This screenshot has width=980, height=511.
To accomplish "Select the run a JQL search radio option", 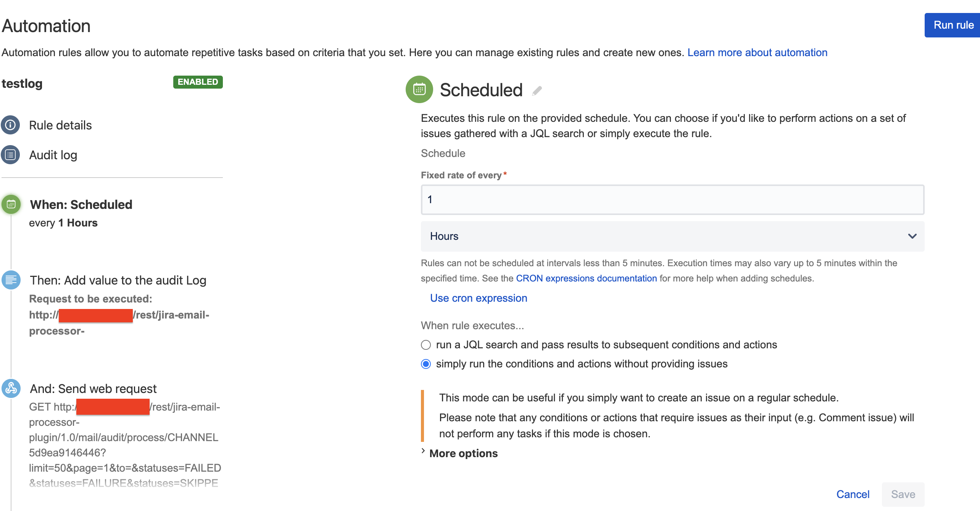I will click(426, 345).
